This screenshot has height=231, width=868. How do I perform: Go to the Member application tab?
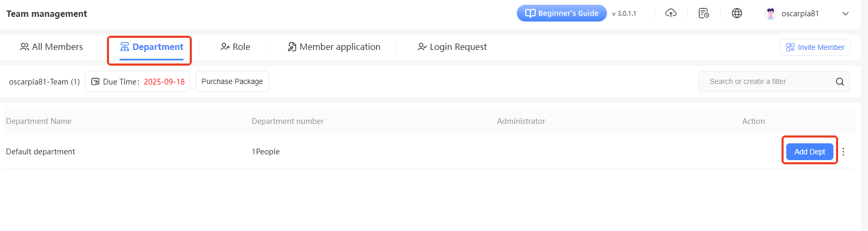click(334, 47)
